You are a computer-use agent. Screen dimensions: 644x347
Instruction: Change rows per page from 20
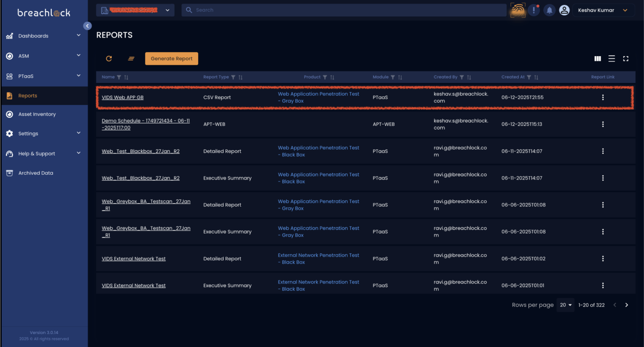tap(565, 305)
